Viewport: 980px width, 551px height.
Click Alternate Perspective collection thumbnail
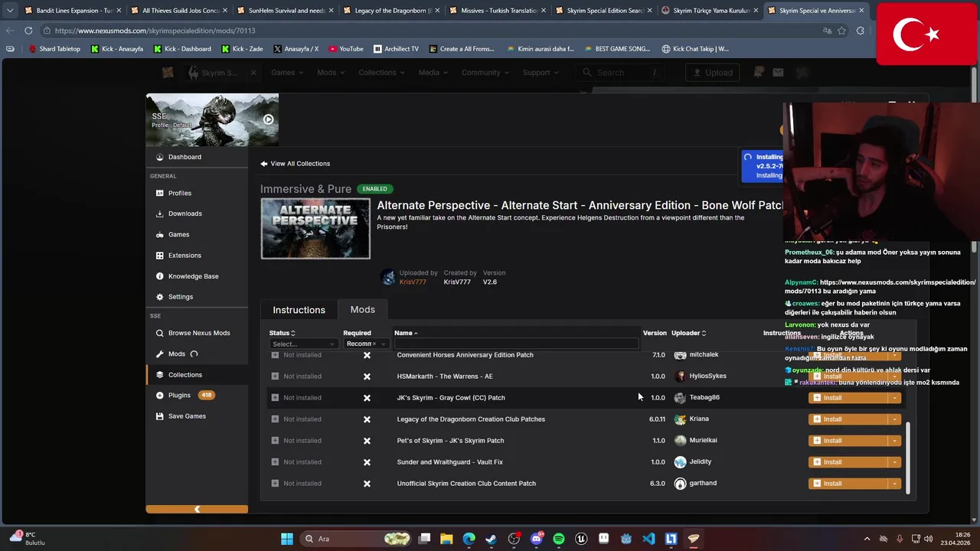(x=315, y=229)
